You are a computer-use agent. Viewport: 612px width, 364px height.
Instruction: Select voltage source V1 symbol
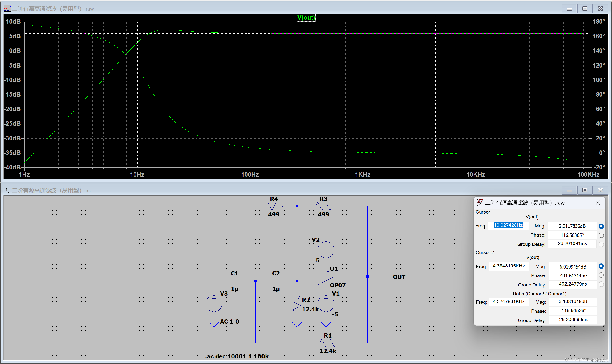[326, 304]
